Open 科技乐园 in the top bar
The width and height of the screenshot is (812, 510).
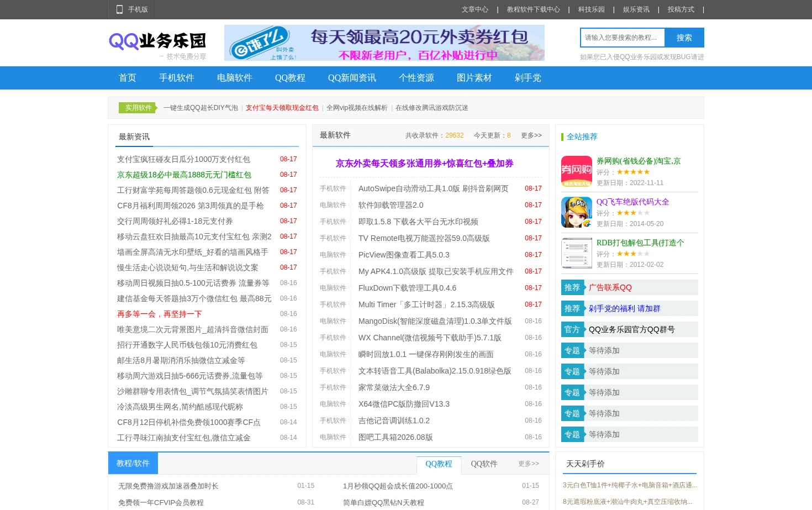pyautogui.click(x=592, y=9)
